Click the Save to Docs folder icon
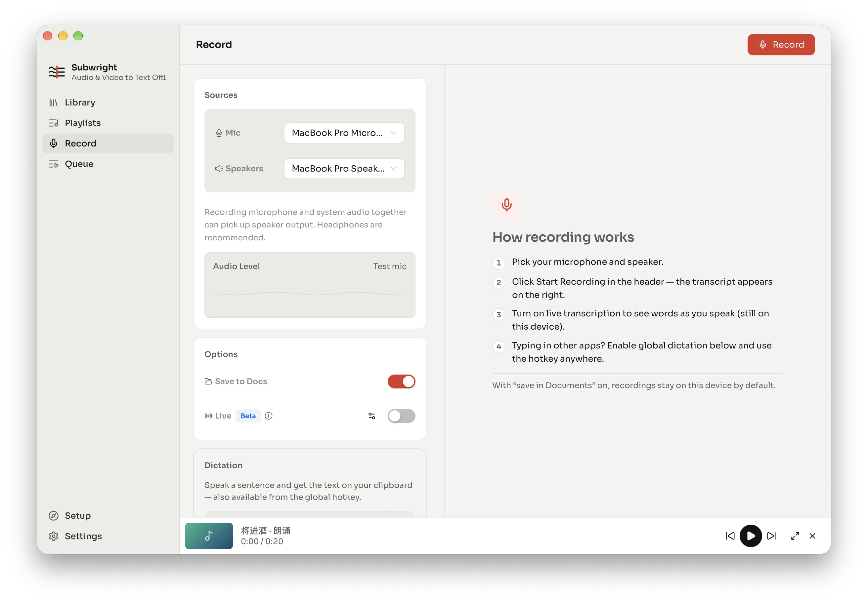The image size is (868, 603). pos(208,381)
